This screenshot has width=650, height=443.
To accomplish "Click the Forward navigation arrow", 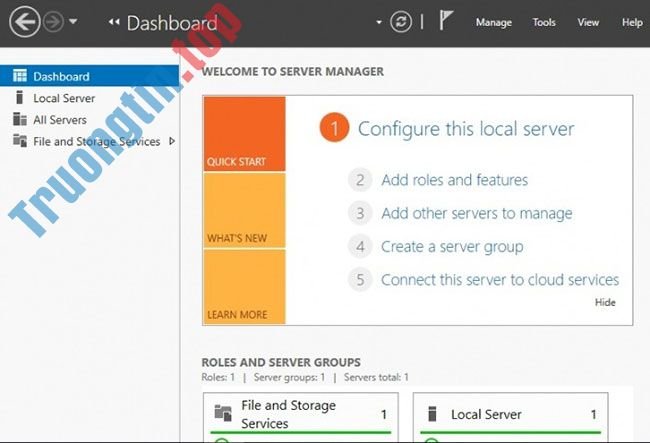I will tap(53, 22).
